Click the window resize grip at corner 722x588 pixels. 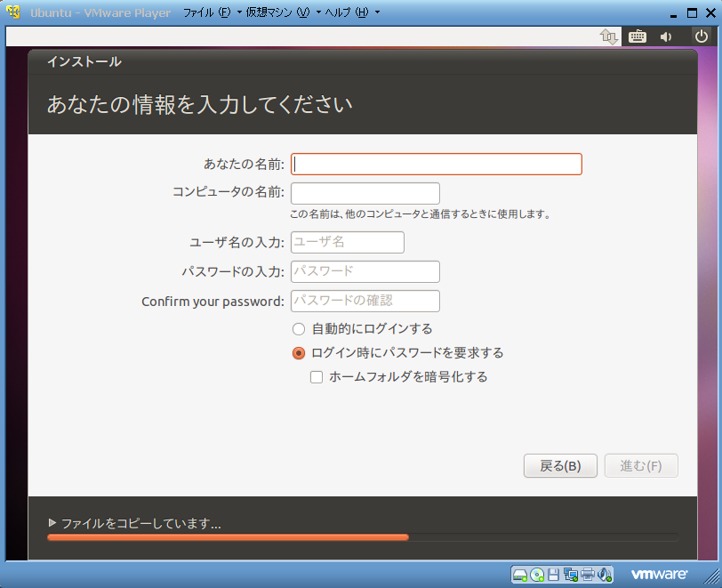pos(713,578)
